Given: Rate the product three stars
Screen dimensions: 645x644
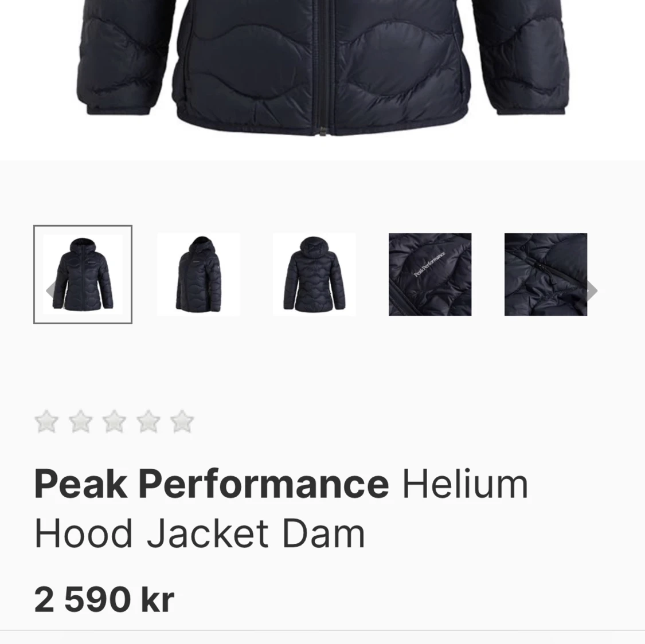Looking at the screenshot, I should click(114, 421).
